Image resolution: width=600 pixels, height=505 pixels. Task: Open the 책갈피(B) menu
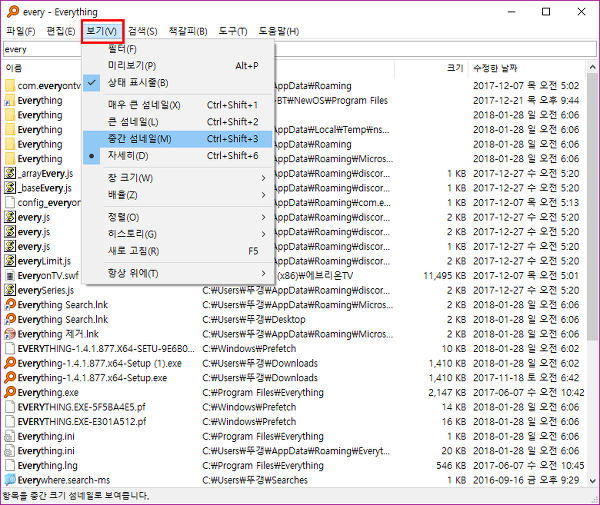[188, 31]
